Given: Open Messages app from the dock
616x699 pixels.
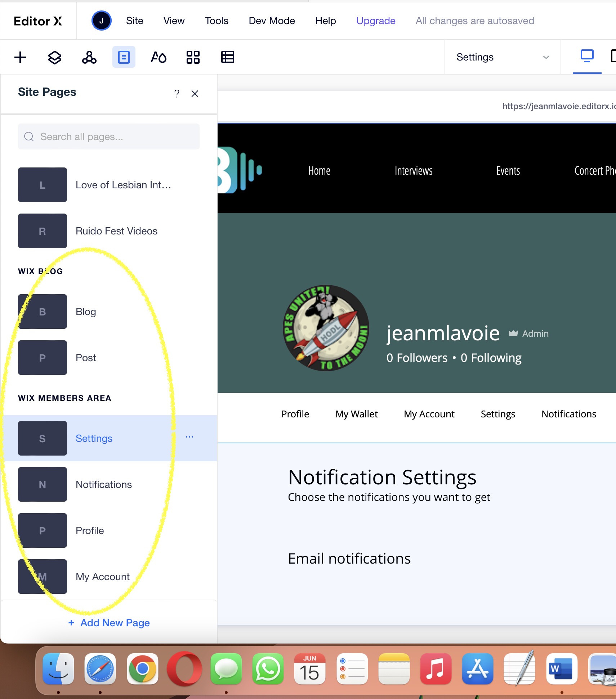Looking at the screenshot, I should (x=226, y=669).
